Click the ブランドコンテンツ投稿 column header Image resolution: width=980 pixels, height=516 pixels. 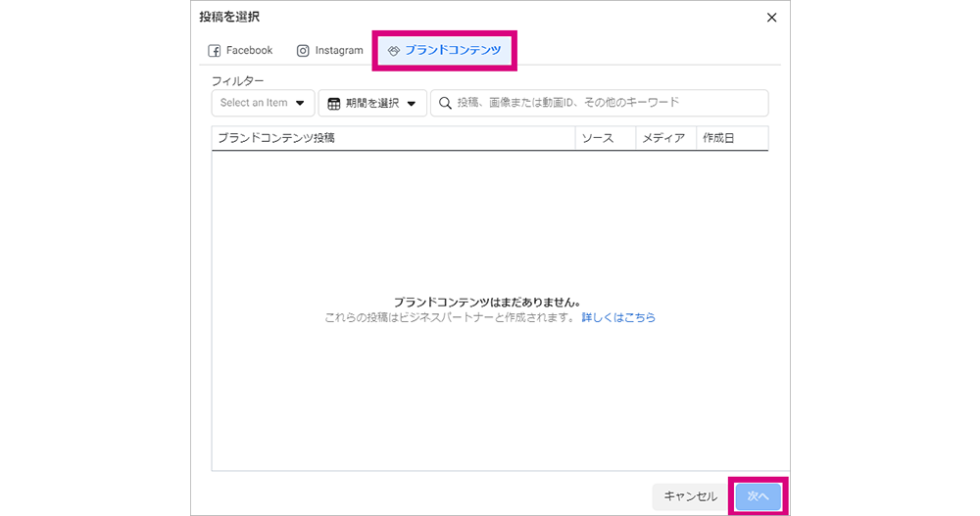click(x=393, y=138)
